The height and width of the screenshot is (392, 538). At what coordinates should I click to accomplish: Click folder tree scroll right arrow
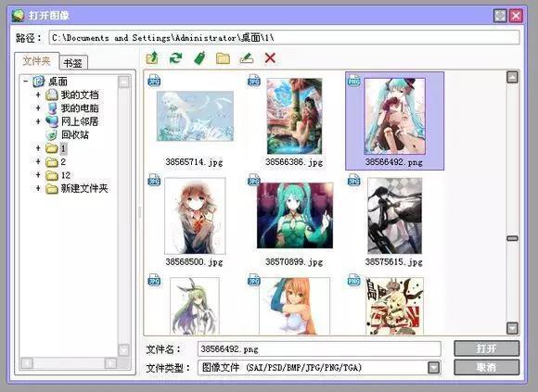click(110, 363)
